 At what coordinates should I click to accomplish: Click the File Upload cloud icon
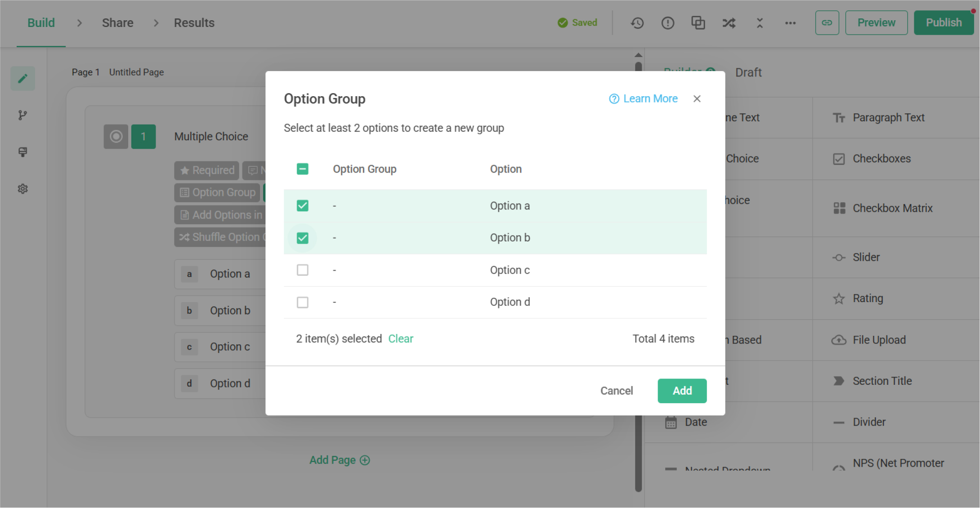point(839,340)
